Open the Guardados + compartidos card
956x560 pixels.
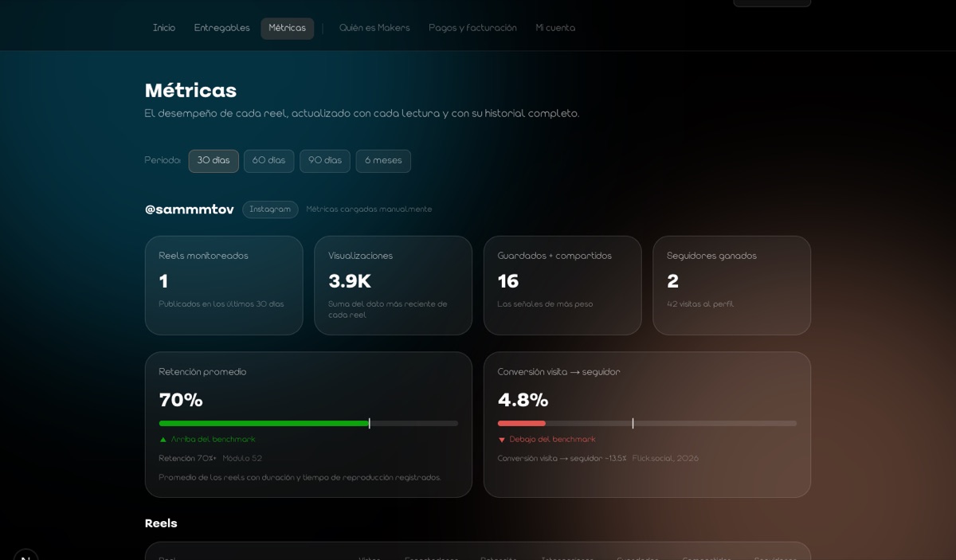tap(562, 285)
